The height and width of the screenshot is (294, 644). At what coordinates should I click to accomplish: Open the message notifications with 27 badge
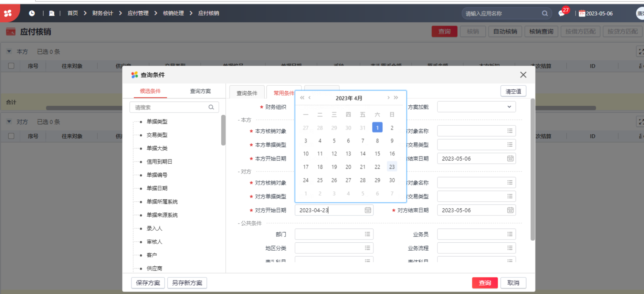(x=562, y=13)
